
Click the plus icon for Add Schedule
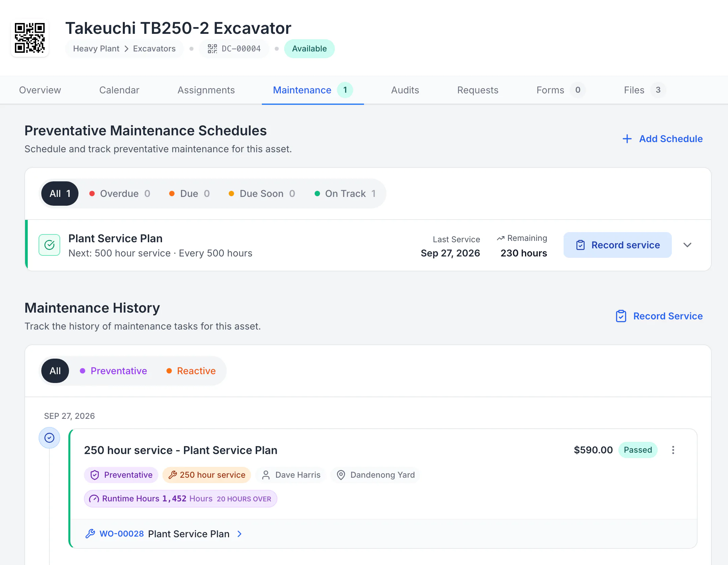coord(627,139)
